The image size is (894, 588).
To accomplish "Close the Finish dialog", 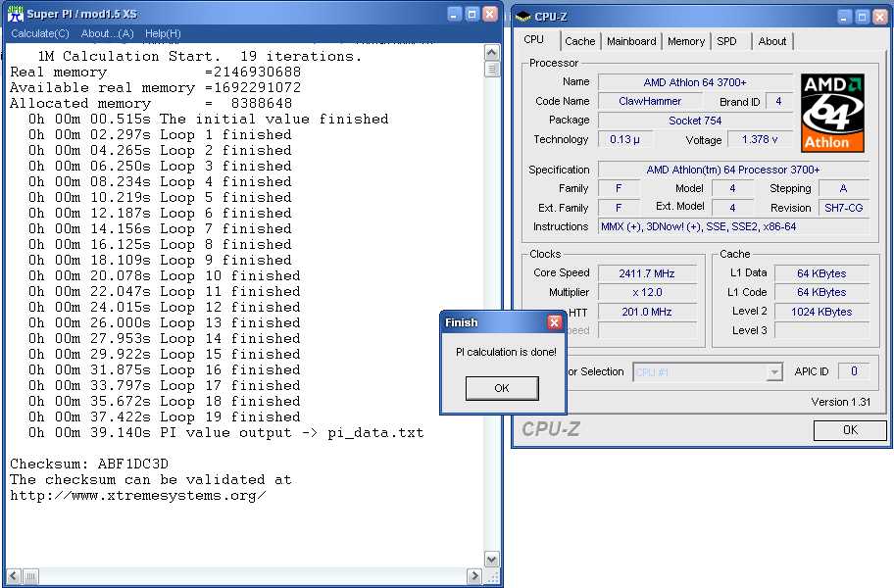I will click(554, 322).
